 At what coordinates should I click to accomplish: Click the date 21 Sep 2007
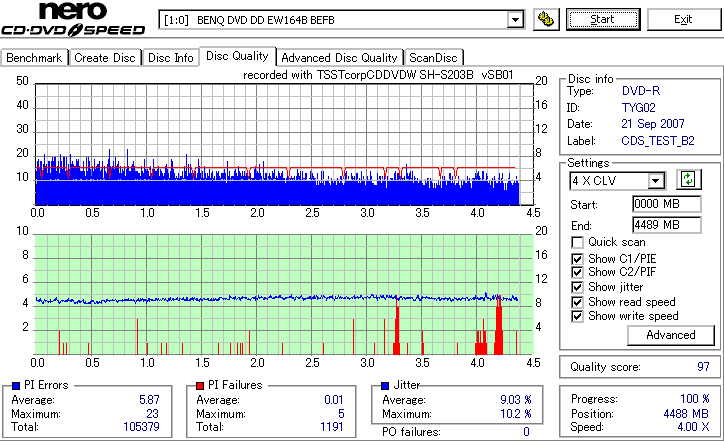tap(653, 124)
